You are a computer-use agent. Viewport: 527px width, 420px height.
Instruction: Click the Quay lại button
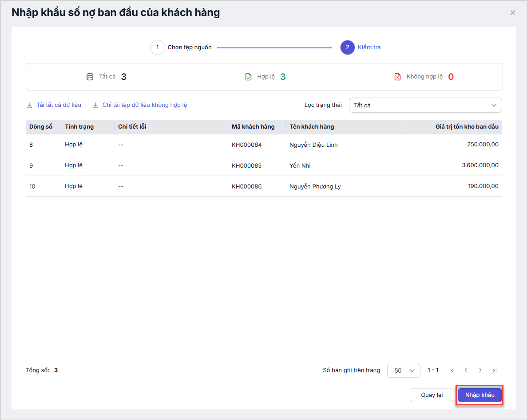tap(432, 395)
